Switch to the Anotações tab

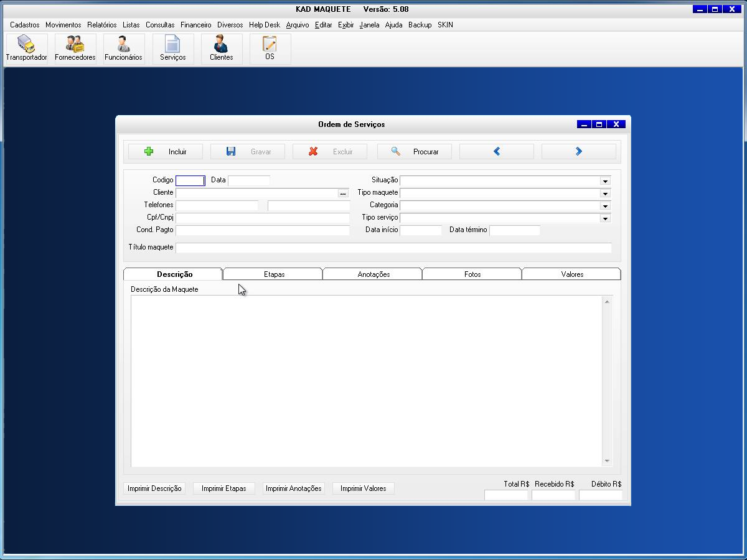374,274
